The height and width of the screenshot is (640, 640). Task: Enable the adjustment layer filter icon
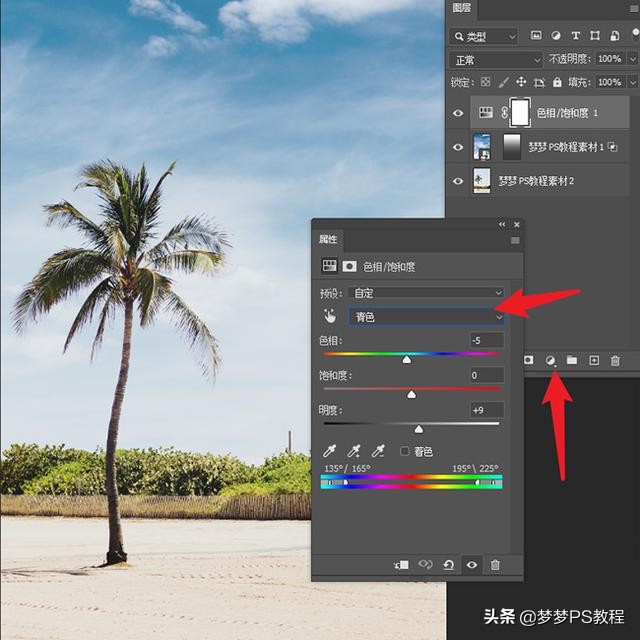(556, 36)
